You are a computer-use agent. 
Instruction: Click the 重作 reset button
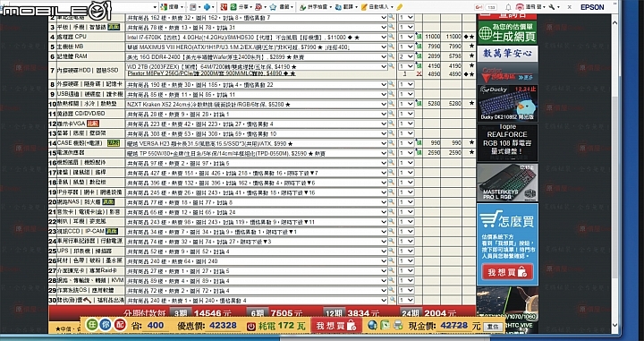(x=493, y=327)
